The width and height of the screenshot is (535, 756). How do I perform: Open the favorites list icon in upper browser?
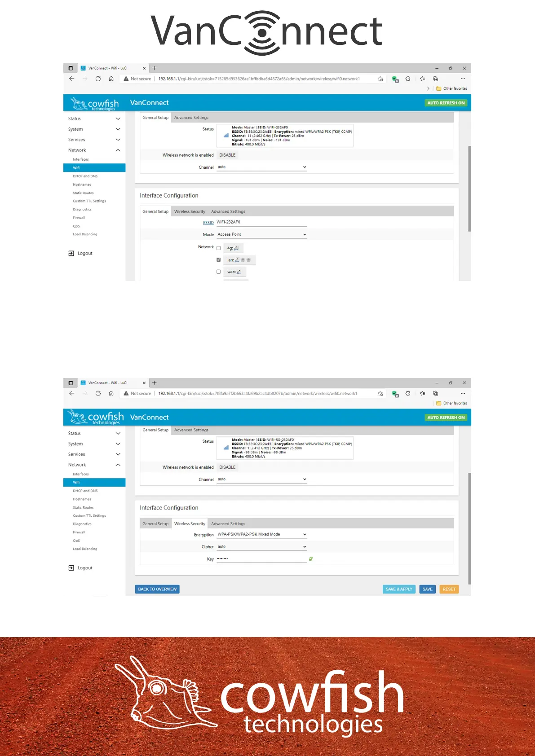pos(422,79)
